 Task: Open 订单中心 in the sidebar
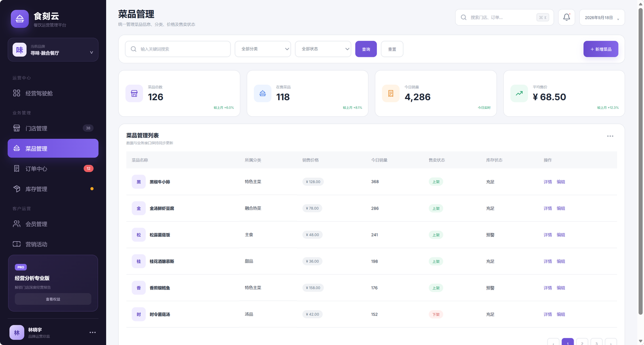[53, 168]
